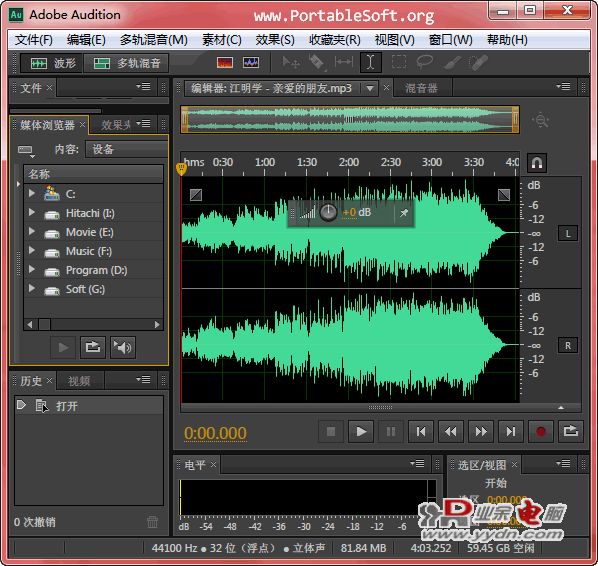Click the zoom navigator magnifier icon

point(540,120)
